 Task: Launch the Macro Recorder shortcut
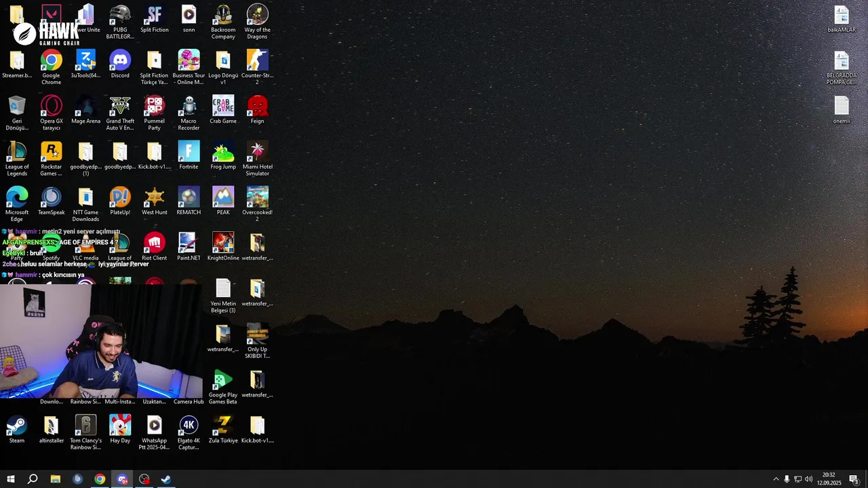click(189, 113)
